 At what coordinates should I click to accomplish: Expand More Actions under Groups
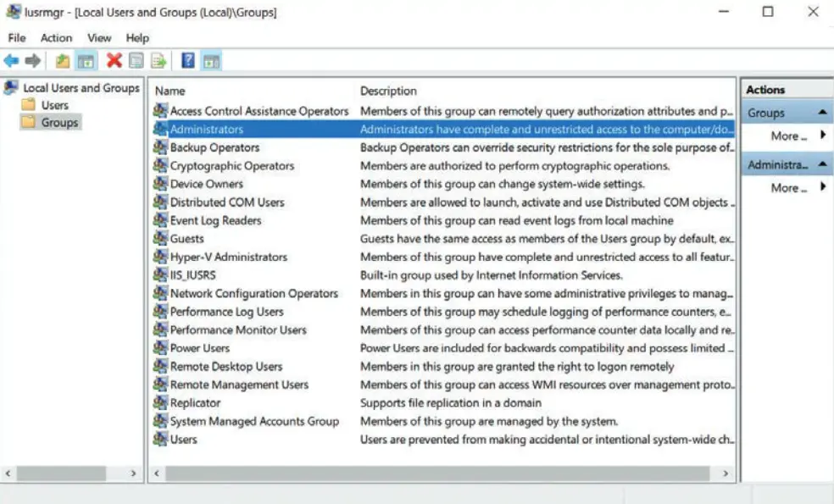pyautogui.click(x=788, y=136)
